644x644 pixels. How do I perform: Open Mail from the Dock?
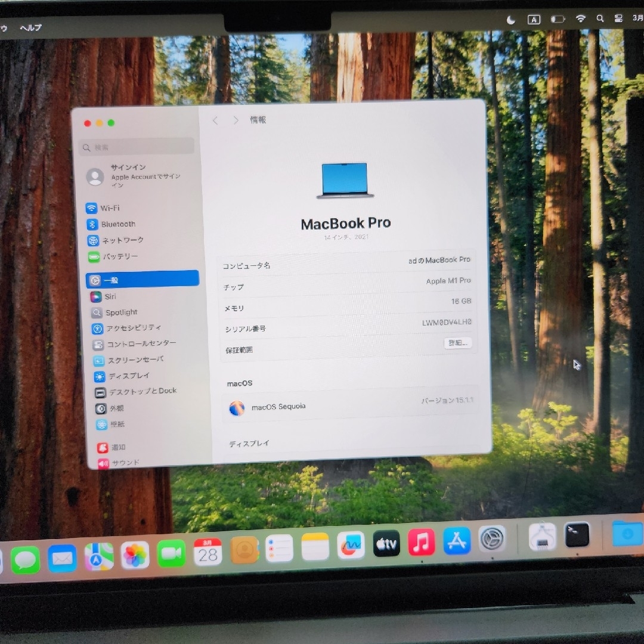click(62, 559)
